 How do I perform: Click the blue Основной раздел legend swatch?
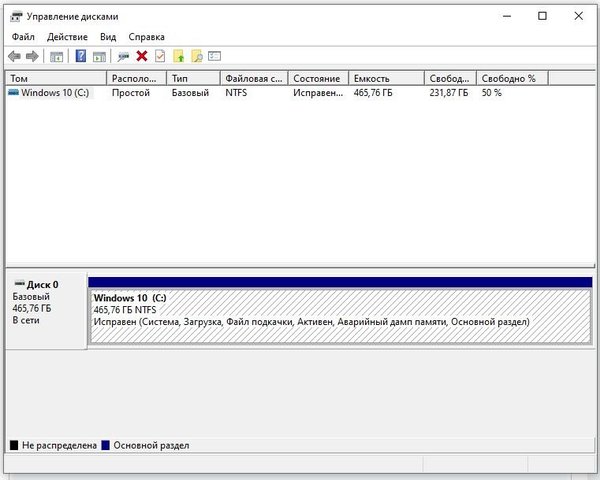pos(106,445)
